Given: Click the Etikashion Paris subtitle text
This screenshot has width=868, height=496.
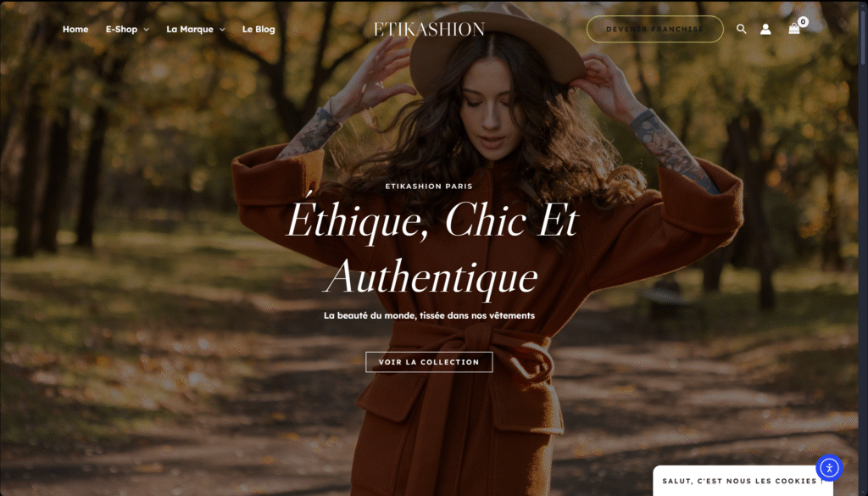Looking at the screenshot, I should coord(429,186).
